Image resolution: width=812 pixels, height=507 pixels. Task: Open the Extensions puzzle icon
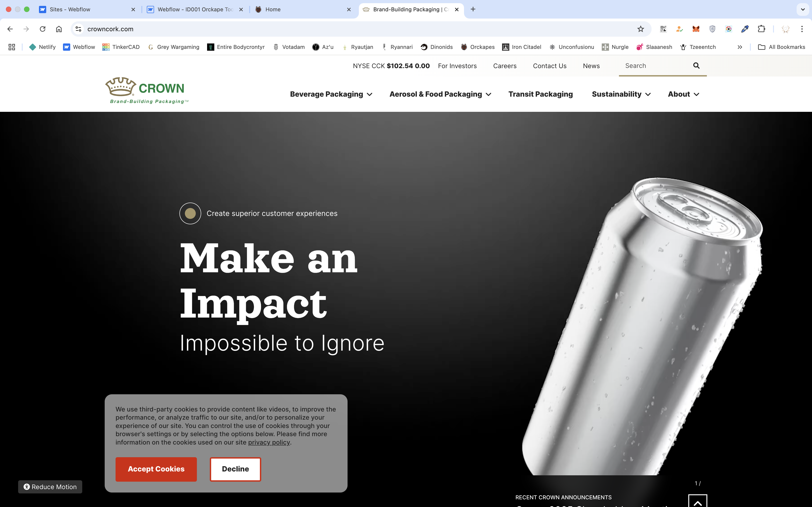(x=761, y=29)
